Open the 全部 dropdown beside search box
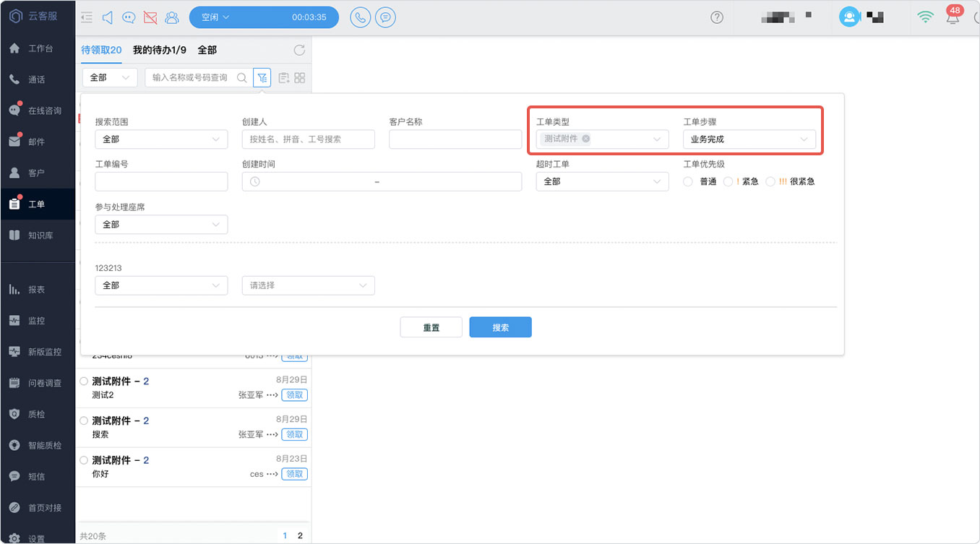 click(110, 77)
